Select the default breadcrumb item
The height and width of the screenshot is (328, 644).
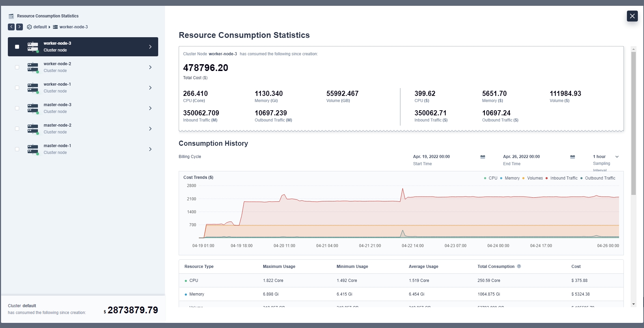coord(40,27)
